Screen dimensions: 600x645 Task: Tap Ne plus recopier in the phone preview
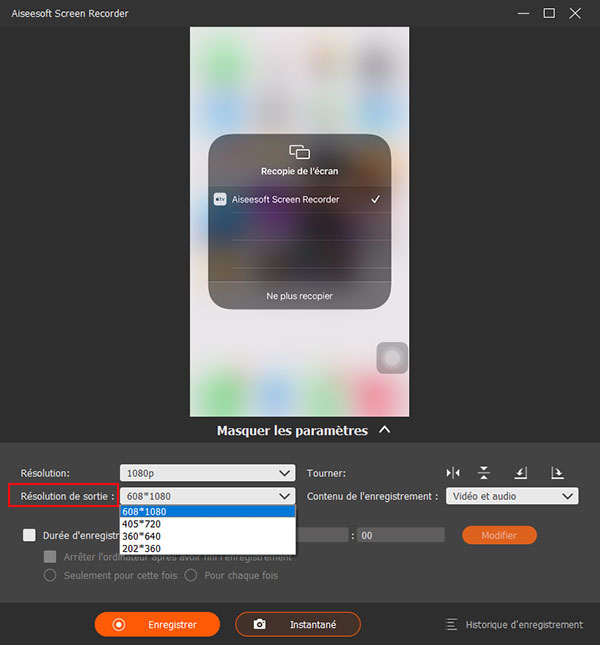[299, 296]
